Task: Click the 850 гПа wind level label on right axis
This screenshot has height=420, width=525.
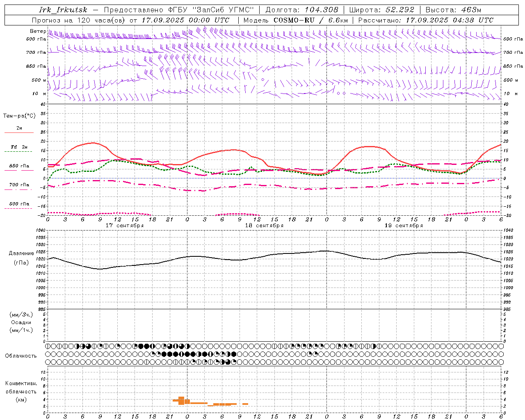Action: 513,66
